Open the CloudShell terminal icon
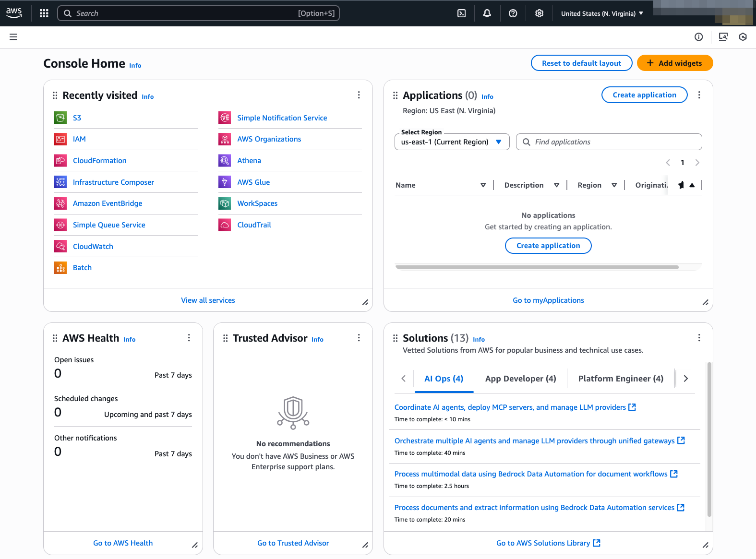 (x=461, y=13)
